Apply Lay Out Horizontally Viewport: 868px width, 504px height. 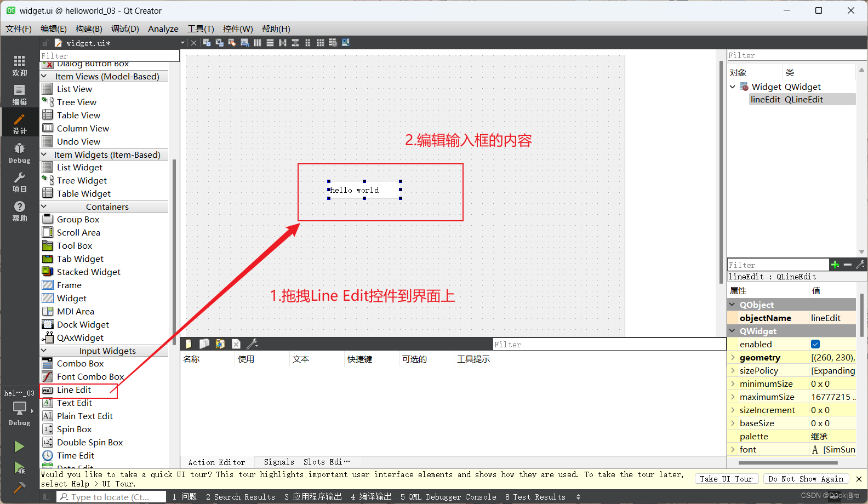tap(257, 43)
